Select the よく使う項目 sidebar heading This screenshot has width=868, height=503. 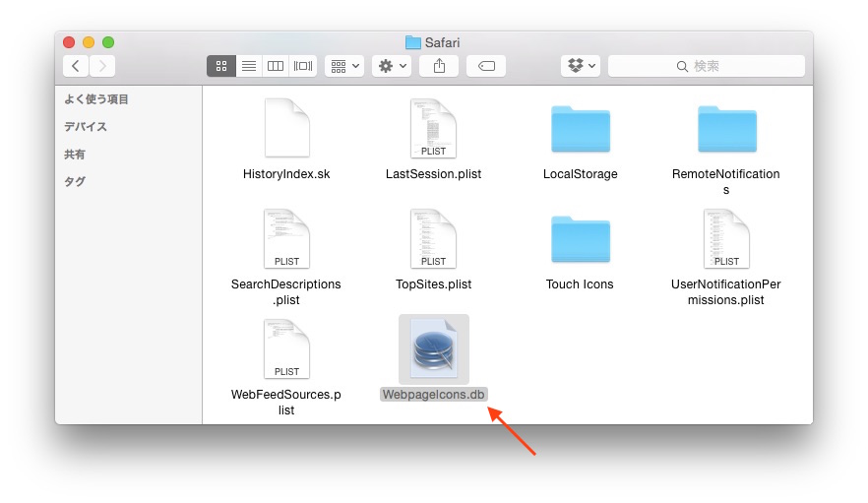coord(96,99)
